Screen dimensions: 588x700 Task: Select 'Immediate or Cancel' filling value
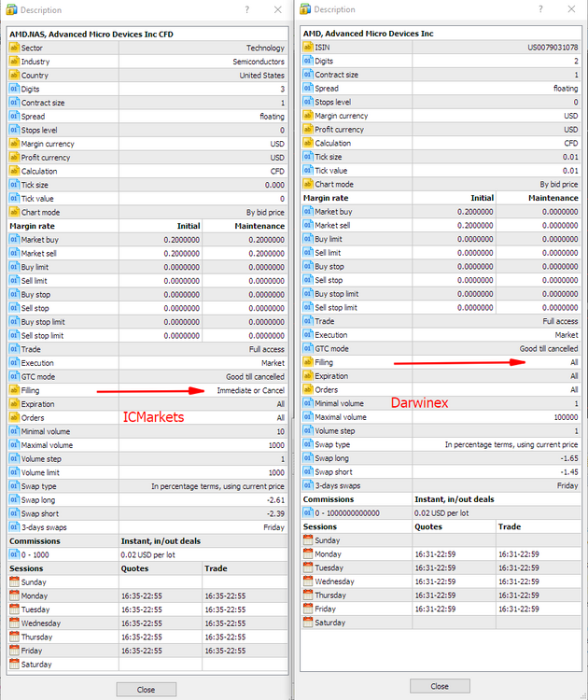coord(250,390)
